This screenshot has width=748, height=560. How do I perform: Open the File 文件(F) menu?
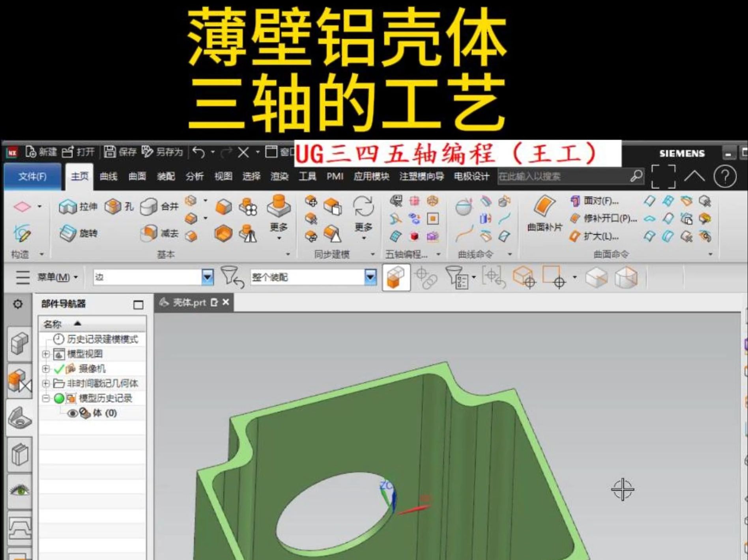click(x=32, y=176)
